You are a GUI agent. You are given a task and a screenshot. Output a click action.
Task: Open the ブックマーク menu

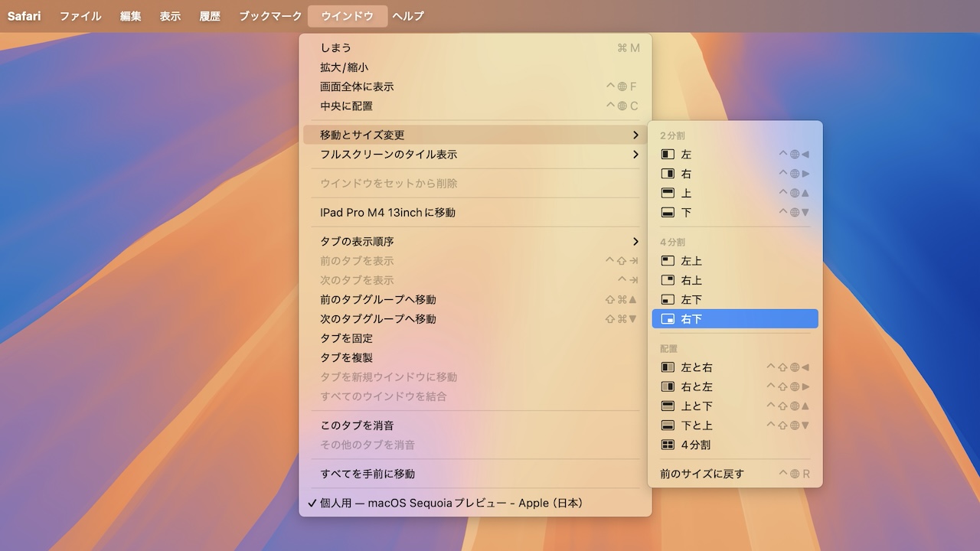click(x=270, y=16)
